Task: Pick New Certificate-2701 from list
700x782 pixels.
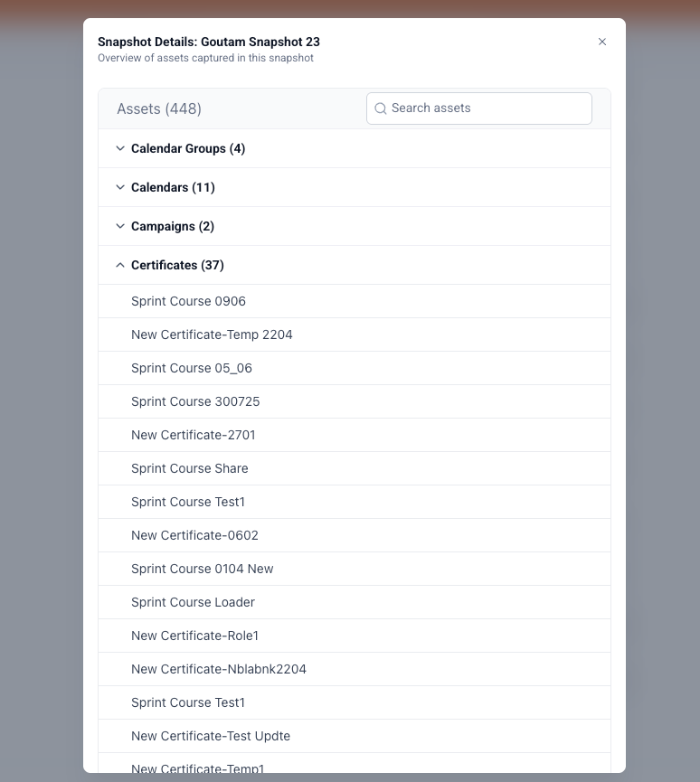Action: [x=194, y=435]
